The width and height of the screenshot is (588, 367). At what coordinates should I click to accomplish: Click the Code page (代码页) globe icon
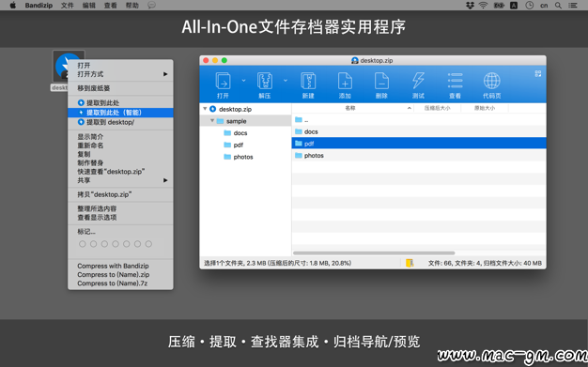(x=491, y=81)
